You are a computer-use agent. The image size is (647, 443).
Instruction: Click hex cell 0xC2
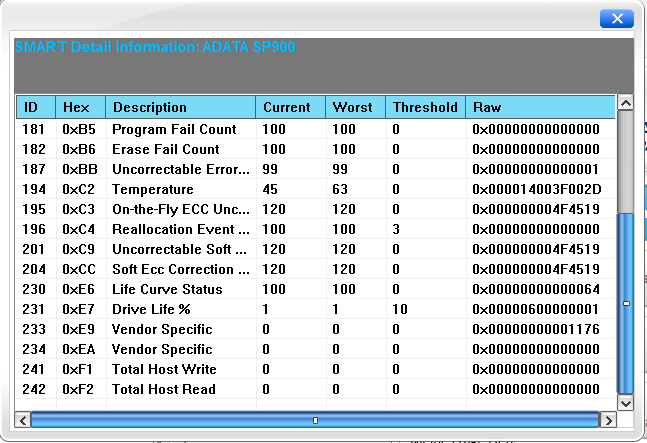click(x=78, y=189)
